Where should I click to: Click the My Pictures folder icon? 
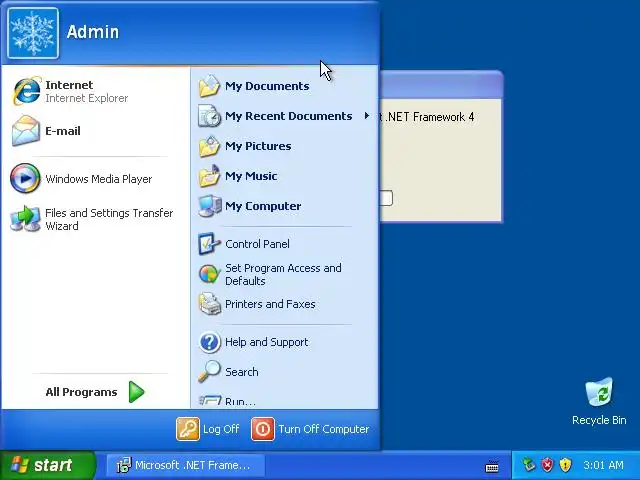click(x=209, y=146)
